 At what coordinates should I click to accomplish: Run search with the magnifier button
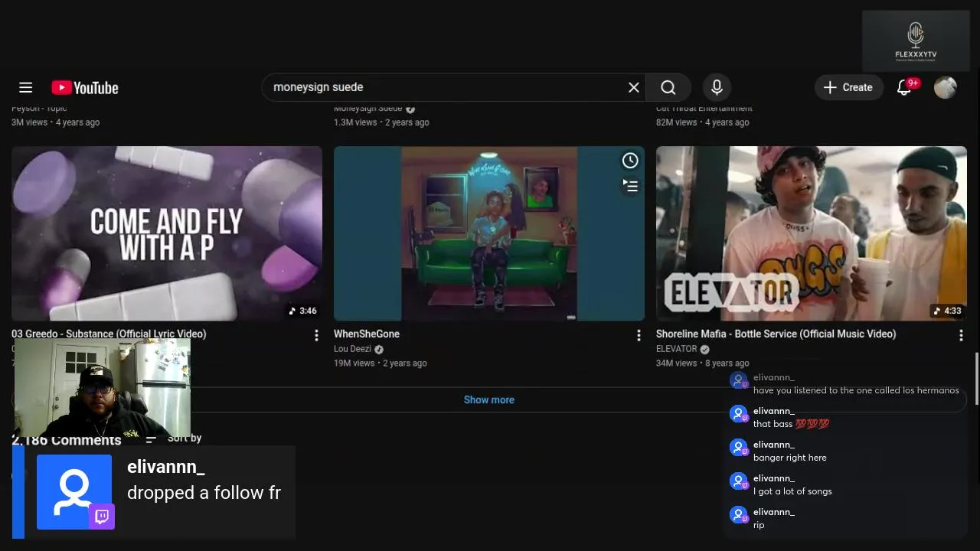point(668,87)
